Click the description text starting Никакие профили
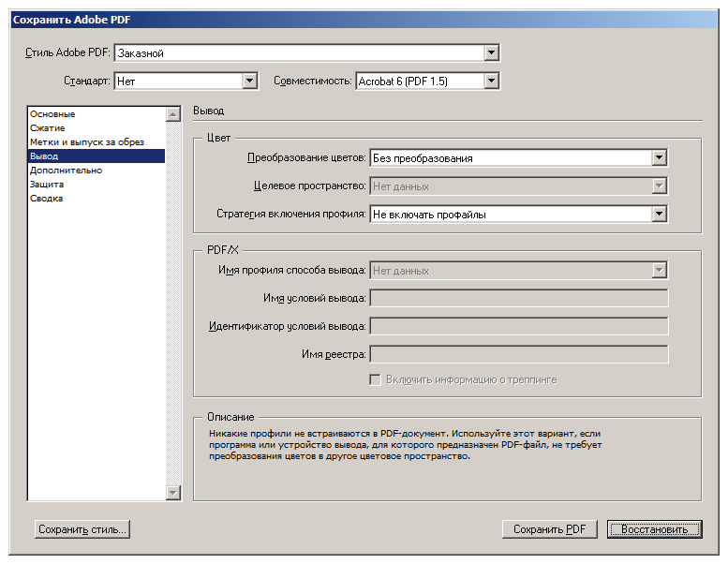The height and width of the screenshot is (564, 728). pyautogui.click(x=406, y=445)
